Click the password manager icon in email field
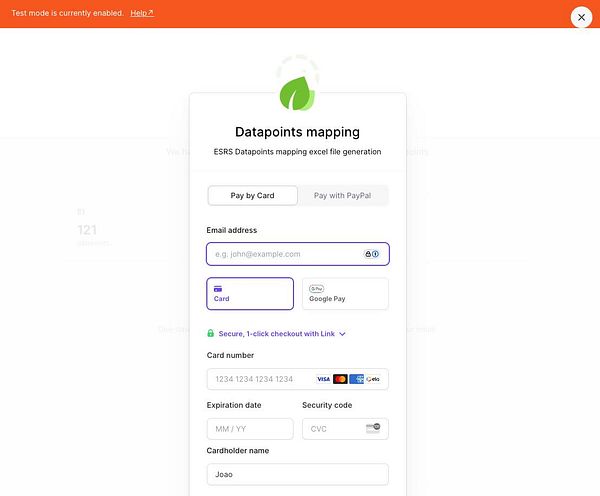 coord(372,254)
